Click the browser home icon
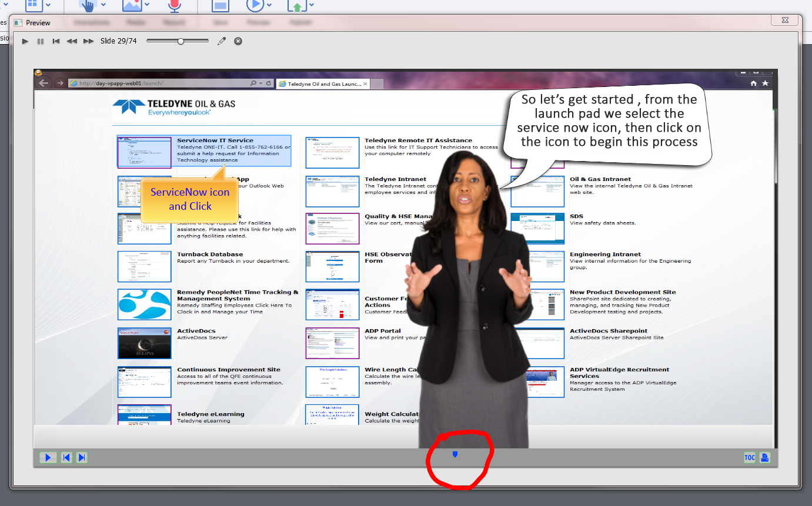Image resolution: width=812 pixels, height=506 pixels. tap(754, 83)
